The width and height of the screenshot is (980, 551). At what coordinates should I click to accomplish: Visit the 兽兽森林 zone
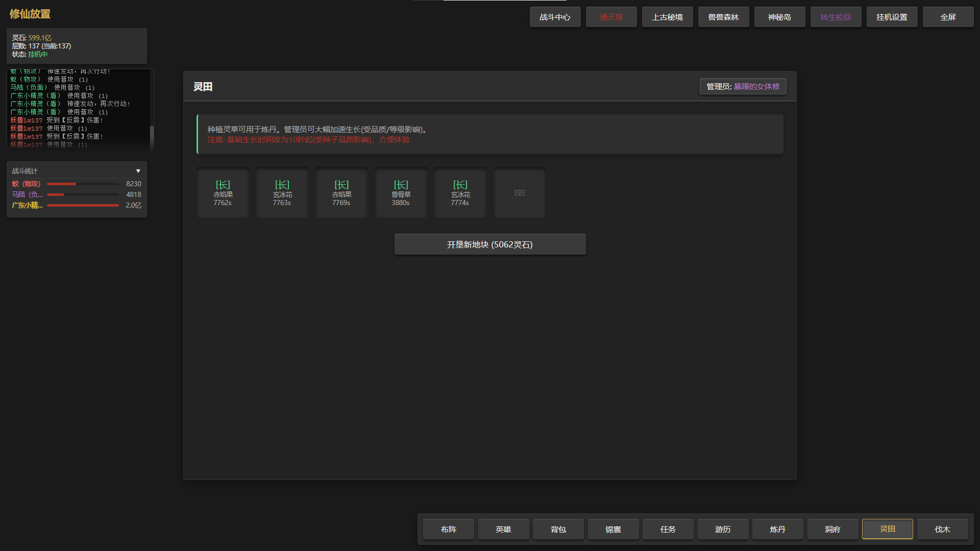(723, 17)
